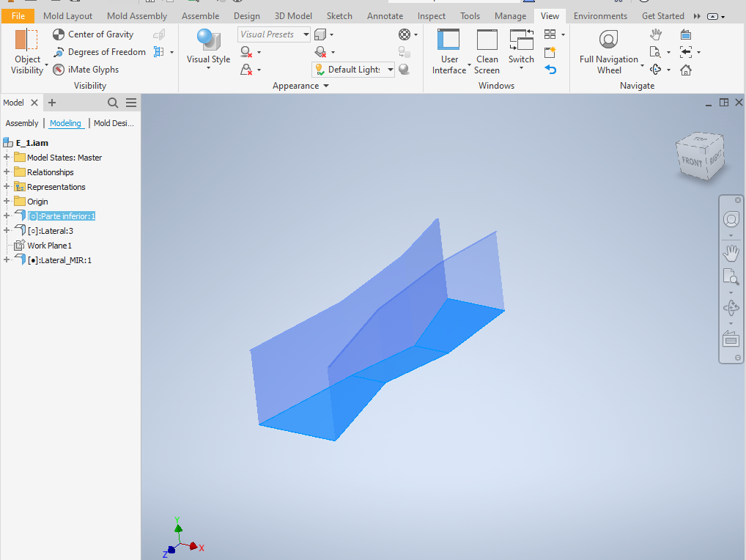Open the Full Navigation Wheel
746x560 pixels.
point(608,41)
